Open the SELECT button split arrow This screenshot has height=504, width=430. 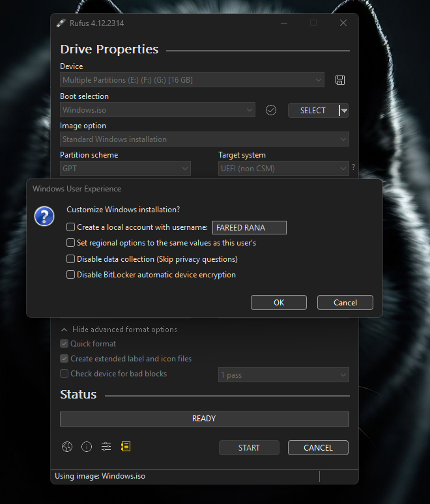coord(344,111)
